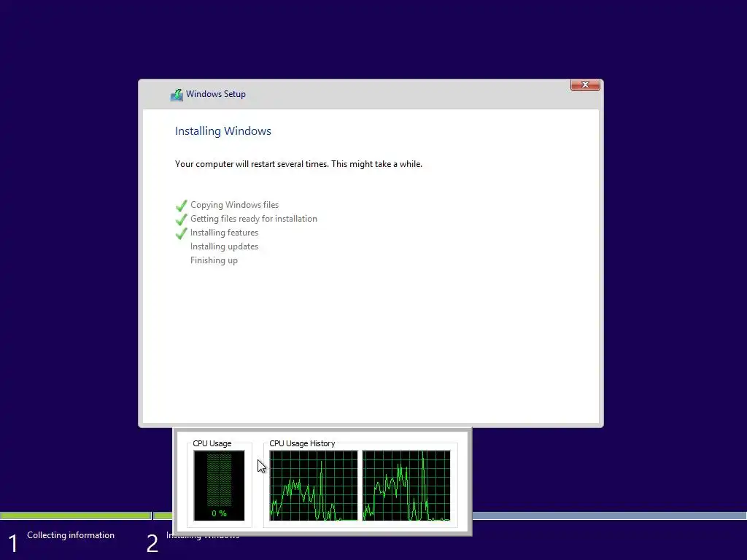The image size is (747, 560).
Task: Click the 0 % CPU usage value
Action: click(x=219, y=513)
